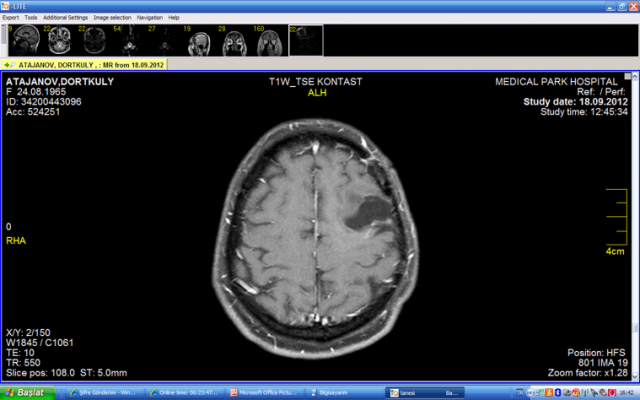Click the viewer scroll down arrow
Screen dimensions: 640x400
[x=636, y=376]
